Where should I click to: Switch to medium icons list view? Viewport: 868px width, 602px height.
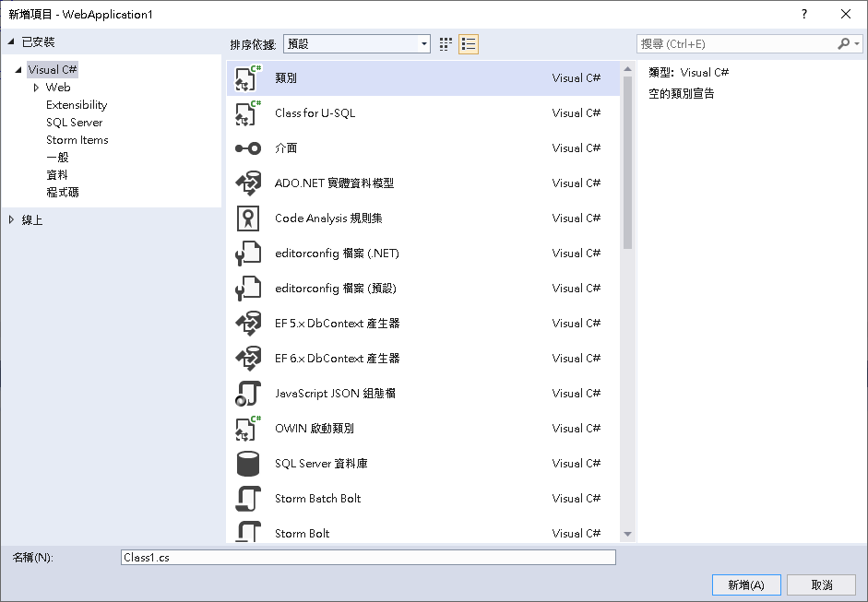tap(469, 44)
